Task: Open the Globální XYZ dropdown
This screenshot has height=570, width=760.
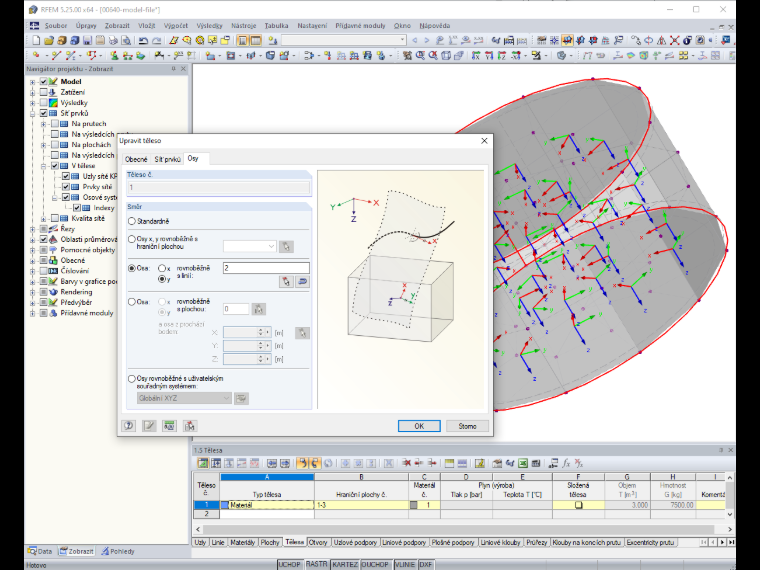Action: pos(184,398)
